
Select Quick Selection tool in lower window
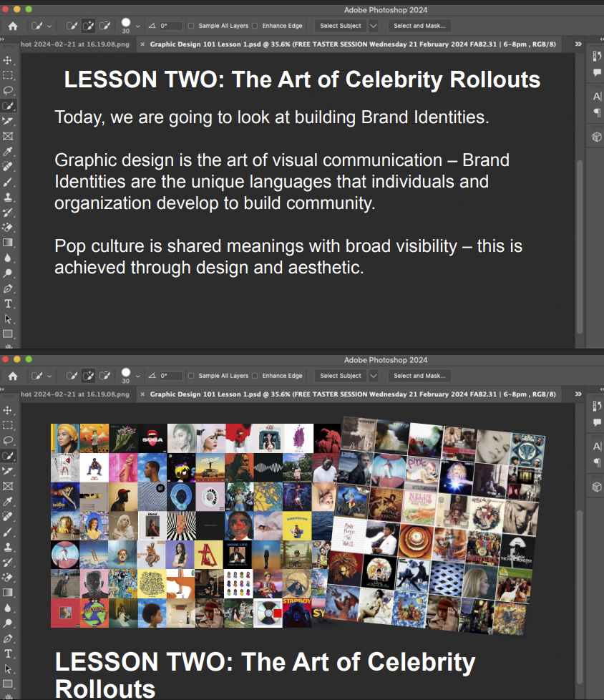pyautogui.click(x=8, y=456)
